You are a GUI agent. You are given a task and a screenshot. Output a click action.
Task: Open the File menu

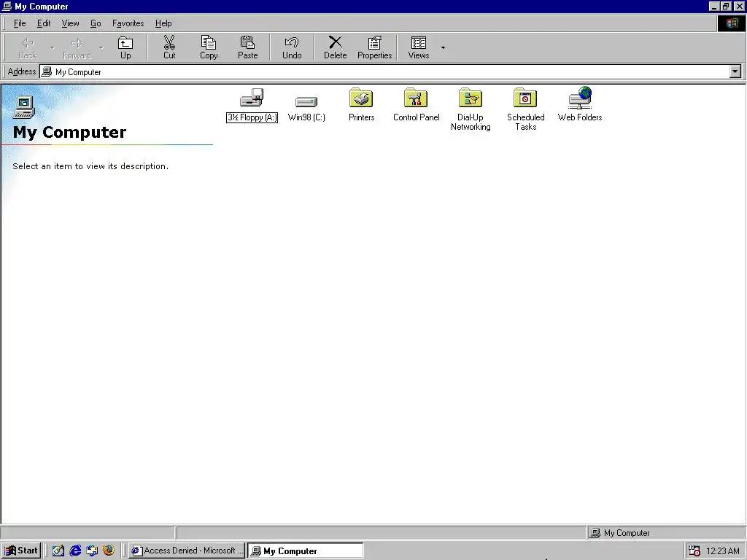[20, 23]
